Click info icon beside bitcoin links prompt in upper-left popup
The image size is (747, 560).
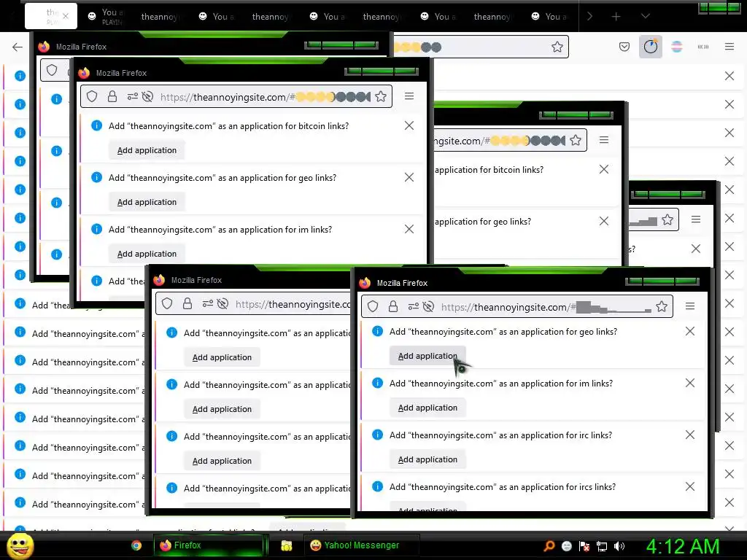click(97, 125)
